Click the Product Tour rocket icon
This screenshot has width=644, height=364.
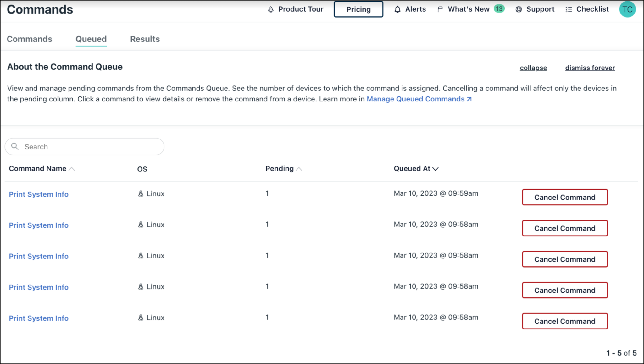pyautogui.click(x=271, y=9)
